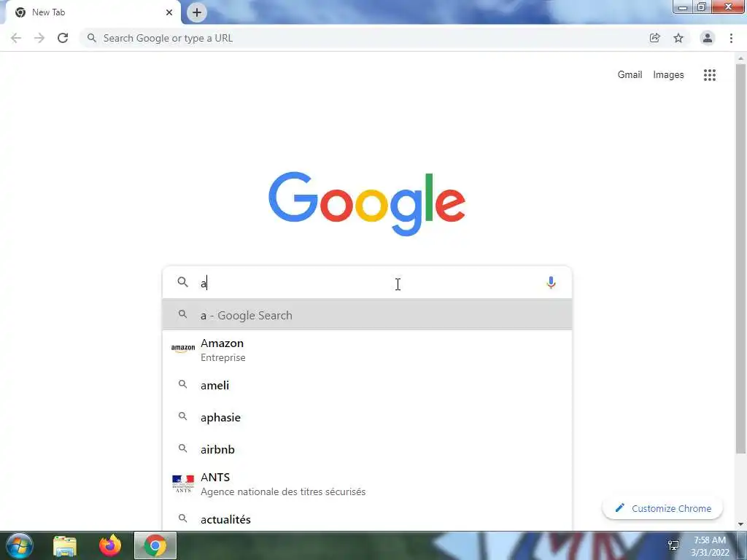Open the Gmail link
Screen dimensions: 747x560
point(630,75)
